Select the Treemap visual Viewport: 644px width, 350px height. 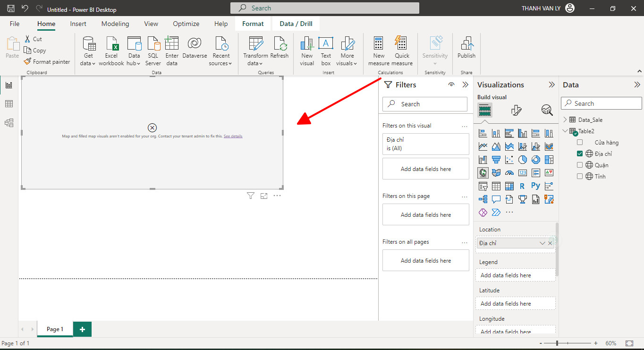tap(549, 160)
